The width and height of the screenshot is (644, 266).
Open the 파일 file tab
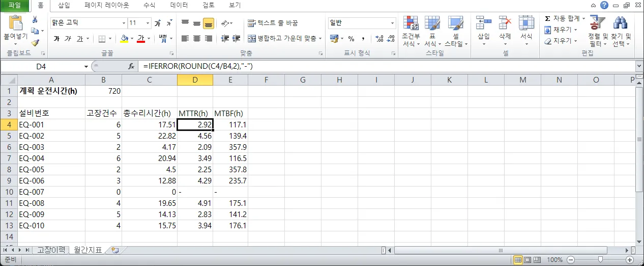click(15, 5)
